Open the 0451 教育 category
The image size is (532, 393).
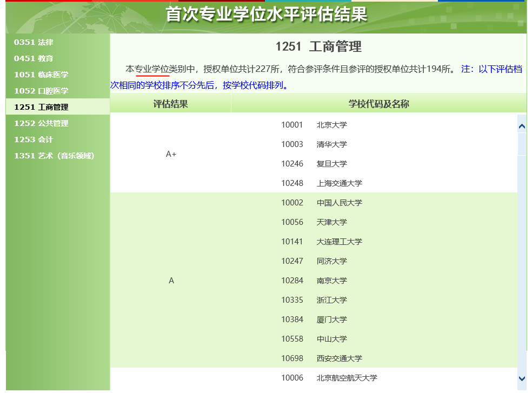click(58, 58)
